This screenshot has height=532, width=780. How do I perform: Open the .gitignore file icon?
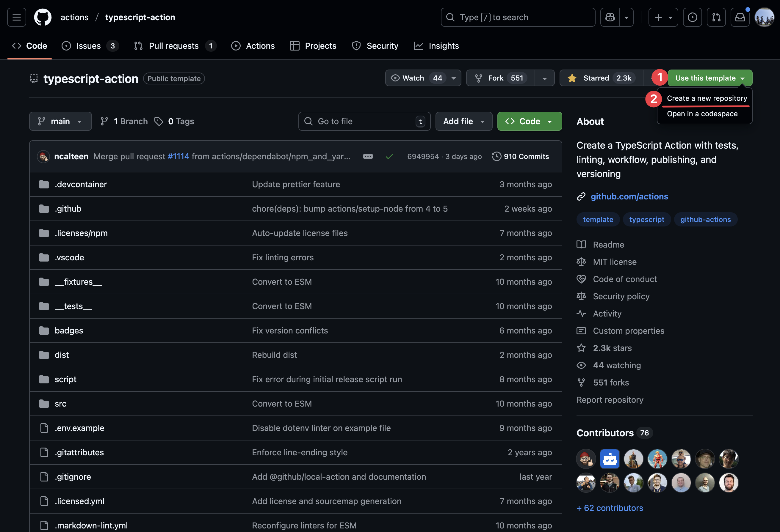[44, 477]
